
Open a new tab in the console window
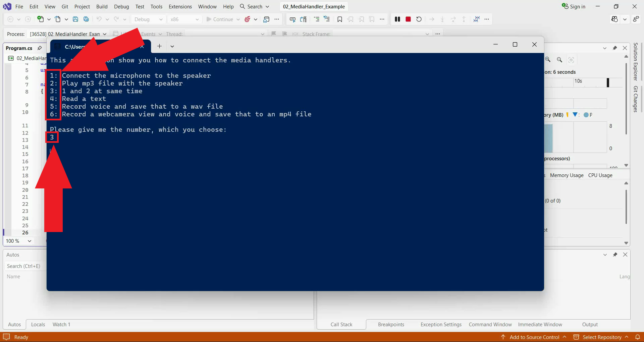tap(160, 46)
